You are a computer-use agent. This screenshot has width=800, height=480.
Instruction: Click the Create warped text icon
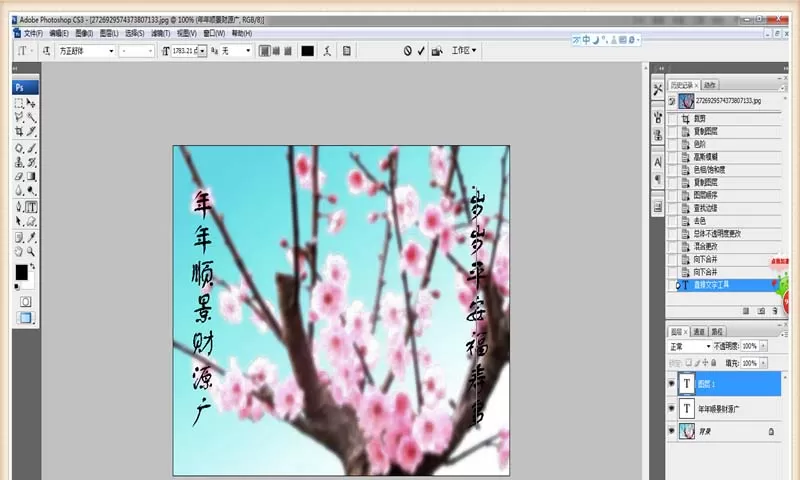[327, 51]
